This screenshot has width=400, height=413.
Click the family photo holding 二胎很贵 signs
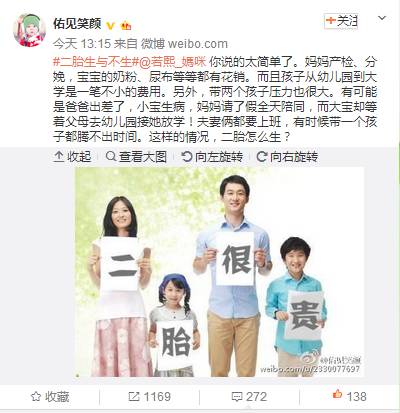(x=219, y=272)
